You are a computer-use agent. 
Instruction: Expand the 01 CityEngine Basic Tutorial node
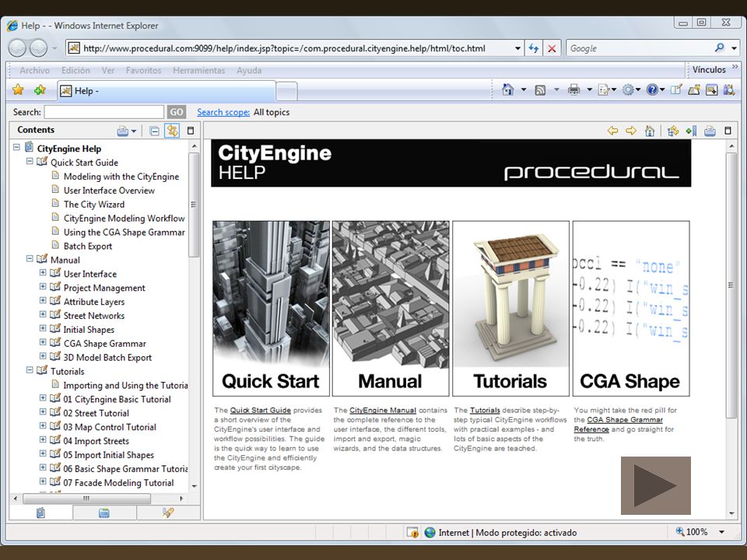coord(43,398)
